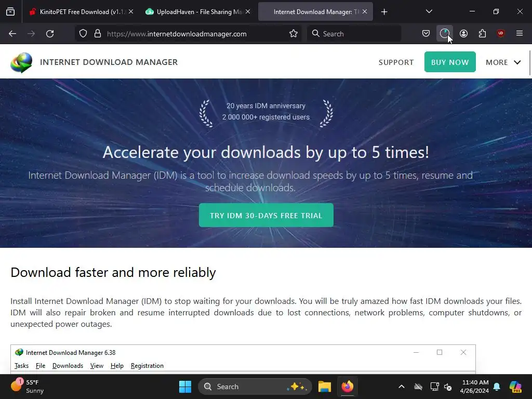Open View menu in IDM preview image
The image size is (532, 399).
(x=97, y=366)
